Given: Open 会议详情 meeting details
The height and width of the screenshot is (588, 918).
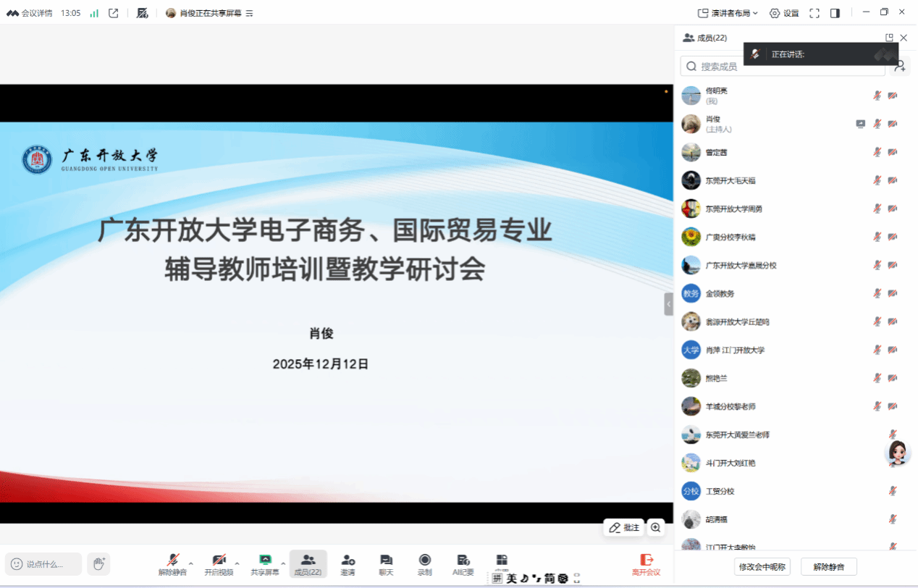Looking at the screenshot, I should [x=30, y=13].
